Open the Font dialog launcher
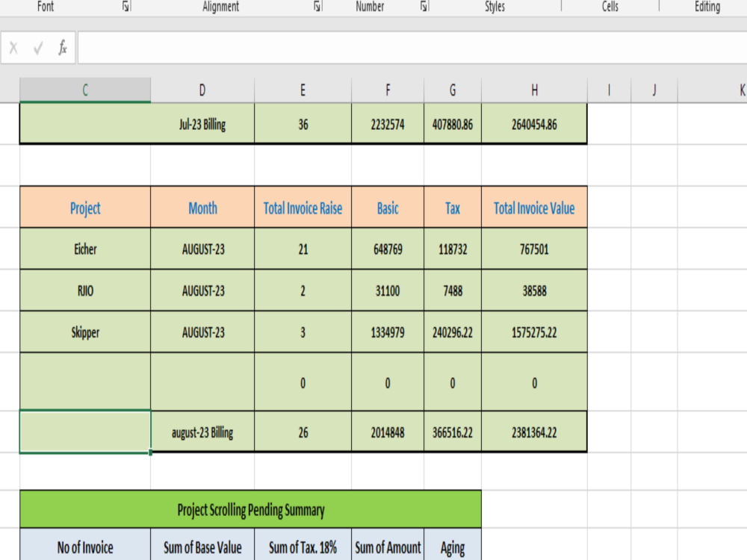Viewport: 747px width, 560px height. 126,6
